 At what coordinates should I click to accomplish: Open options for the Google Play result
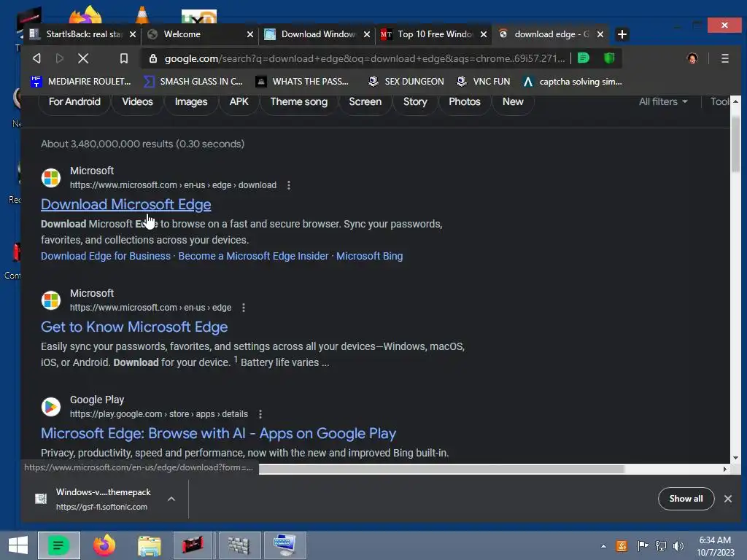pos(260,414)
